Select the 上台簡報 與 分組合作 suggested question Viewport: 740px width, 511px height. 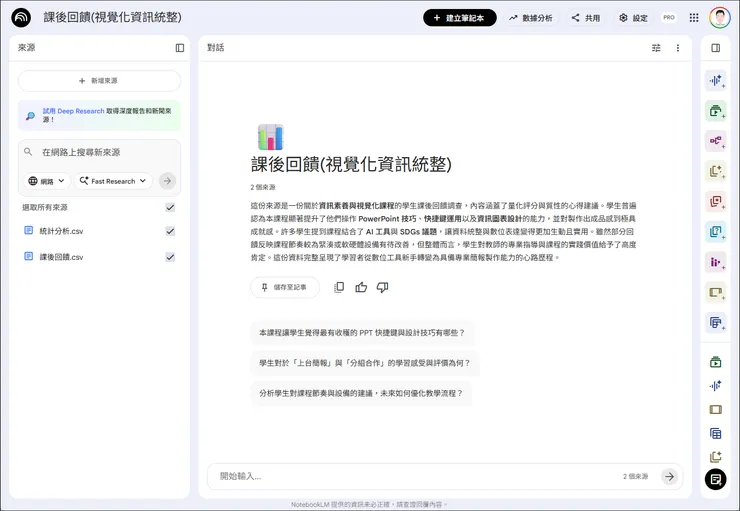coord(365,363)
